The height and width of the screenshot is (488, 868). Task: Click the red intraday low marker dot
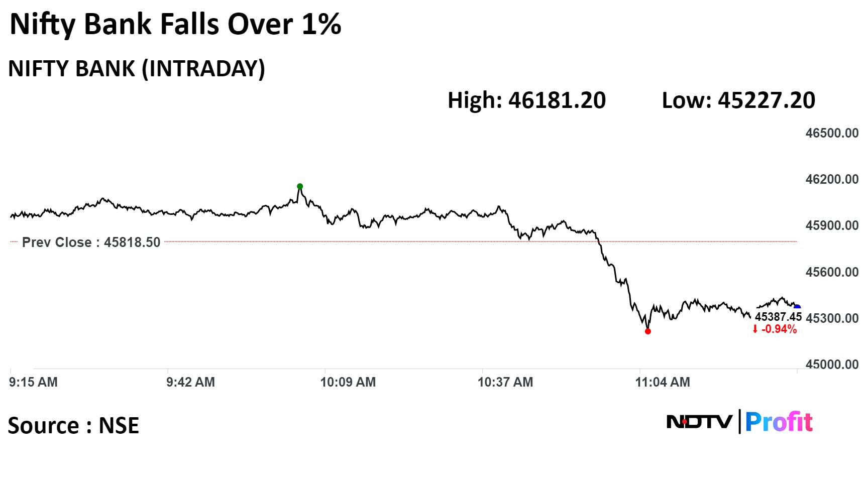(x=647, y=331)
